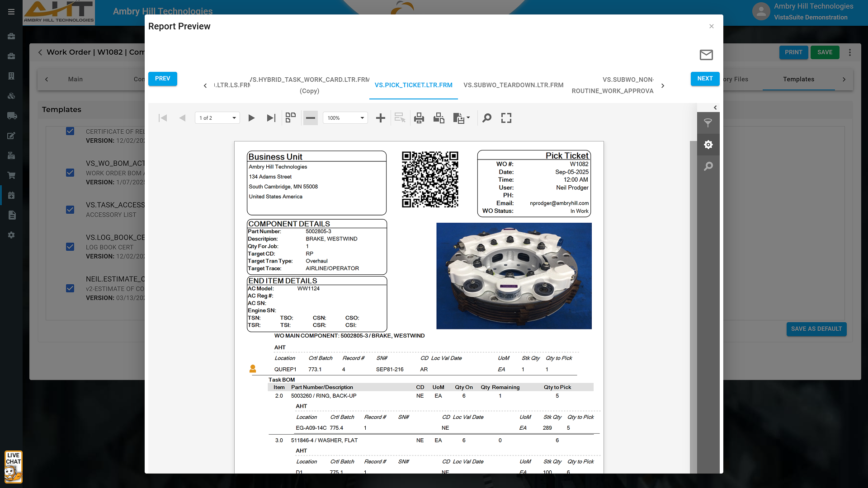Toggle multipage view mode icon

291,118
